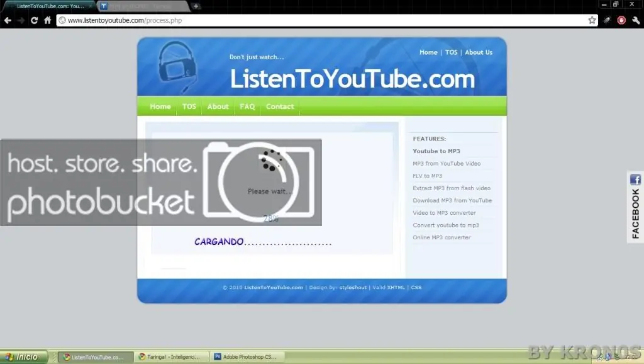
Task: Click the FEATURES: sidebar heading
Action: 429,139
